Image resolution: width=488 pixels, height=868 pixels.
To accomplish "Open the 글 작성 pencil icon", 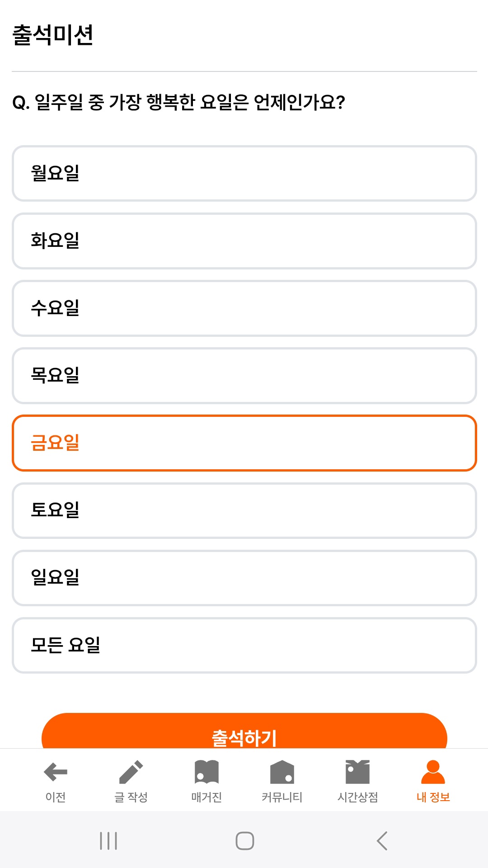I will 131,772.
